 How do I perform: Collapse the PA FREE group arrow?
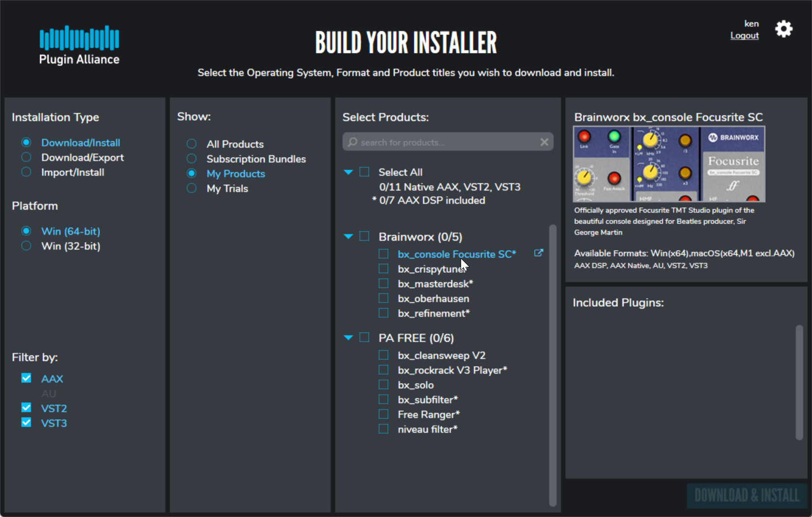click(x=348, y=338)
